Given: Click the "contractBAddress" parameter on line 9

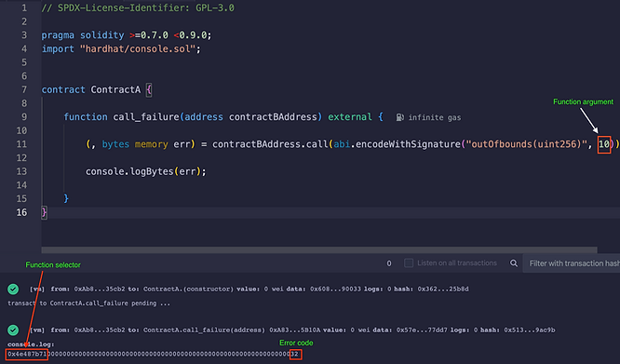Looking at the screenshot, I should pos(273,117).
